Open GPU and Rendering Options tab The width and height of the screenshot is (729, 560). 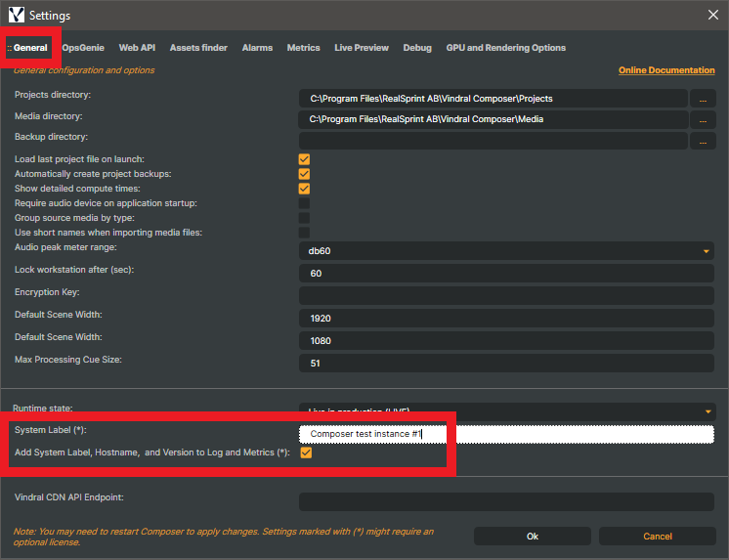(506, 48)
